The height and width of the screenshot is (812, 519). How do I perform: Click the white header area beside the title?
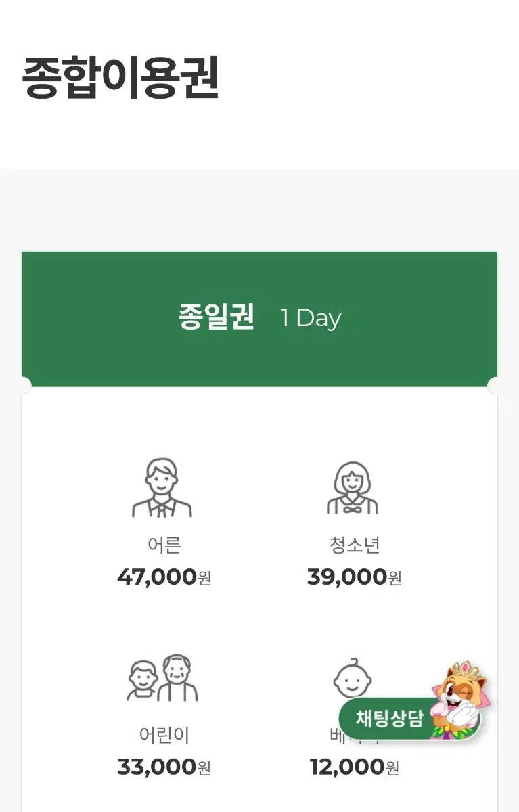coord(372,78)
